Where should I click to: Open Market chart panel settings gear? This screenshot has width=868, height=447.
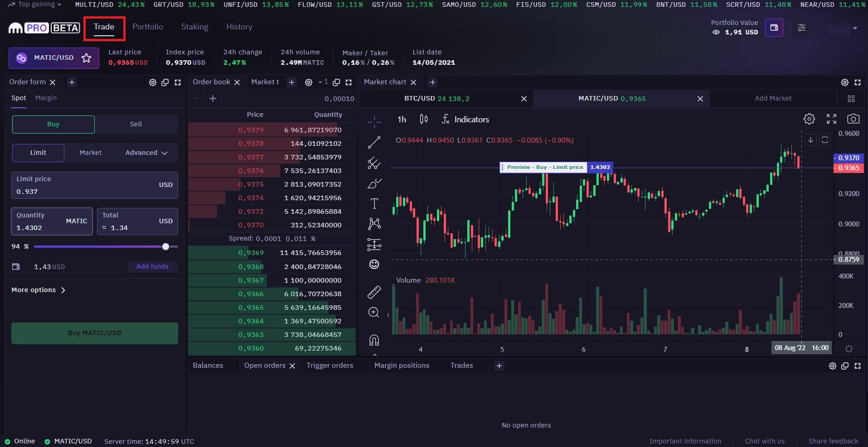(845, 82)
